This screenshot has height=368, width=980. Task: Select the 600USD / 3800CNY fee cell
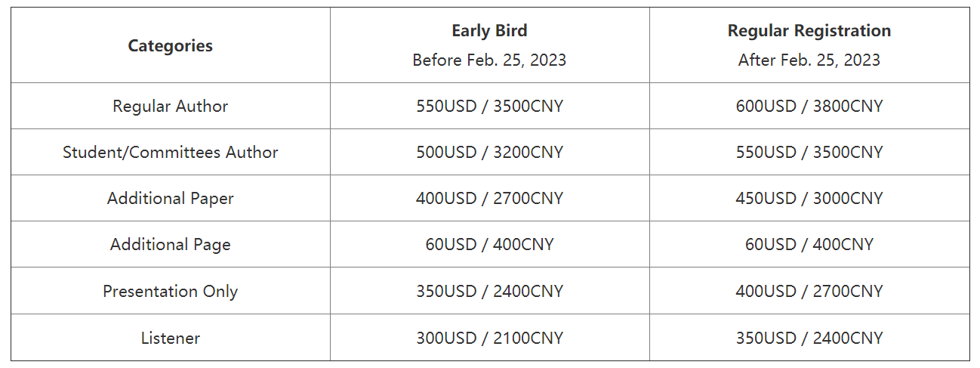tap(809, 107)
